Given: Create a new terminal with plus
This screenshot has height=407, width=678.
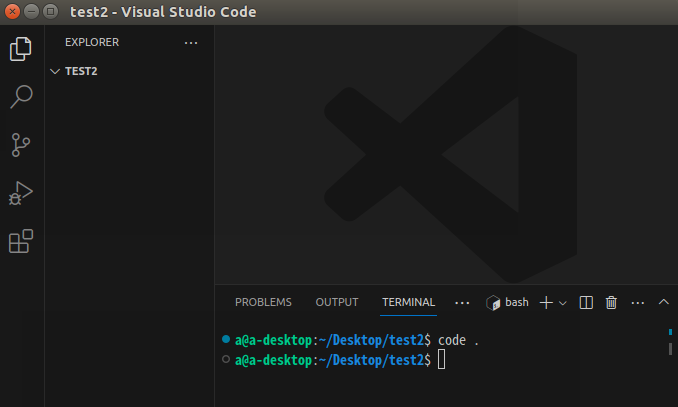Looking at the screenshot, I should 546,303.
